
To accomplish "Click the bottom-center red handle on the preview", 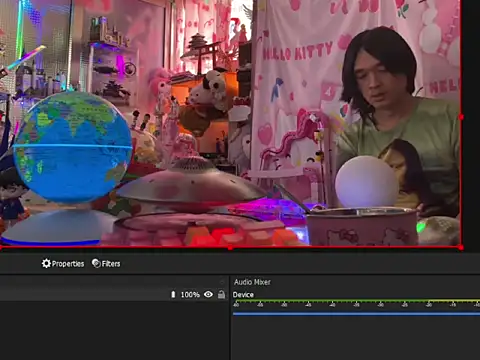I will 230,248.
